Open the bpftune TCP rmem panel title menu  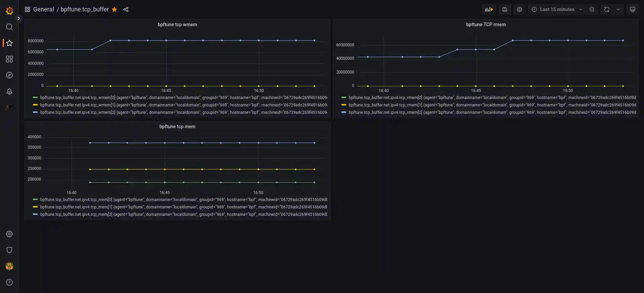tap(485, 25)
